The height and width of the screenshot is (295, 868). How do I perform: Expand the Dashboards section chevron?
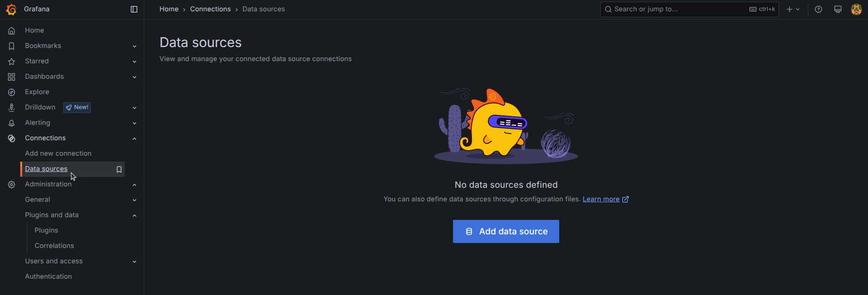pos(134,77)
